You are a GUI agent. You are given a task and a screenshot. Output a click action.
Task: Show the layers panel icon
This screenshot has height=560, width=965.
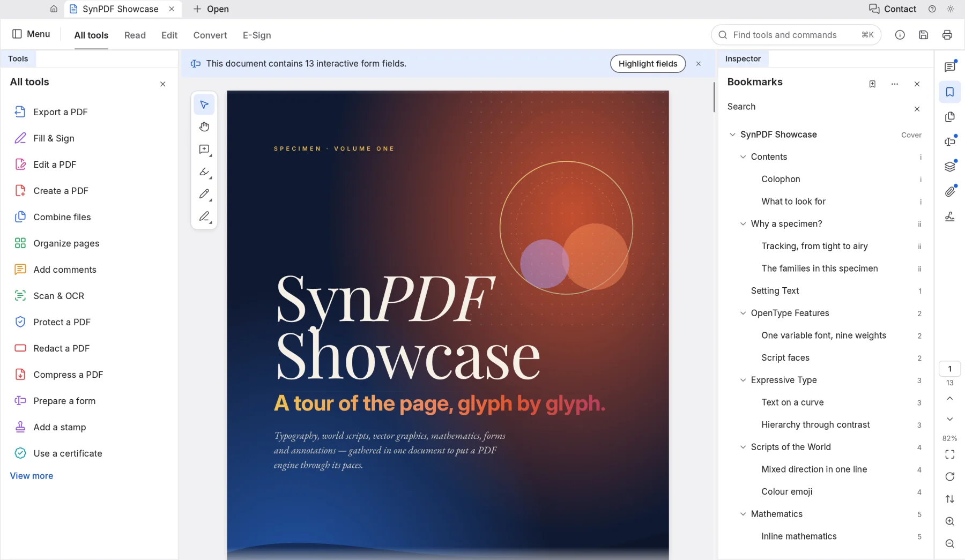tap(949, 167)
